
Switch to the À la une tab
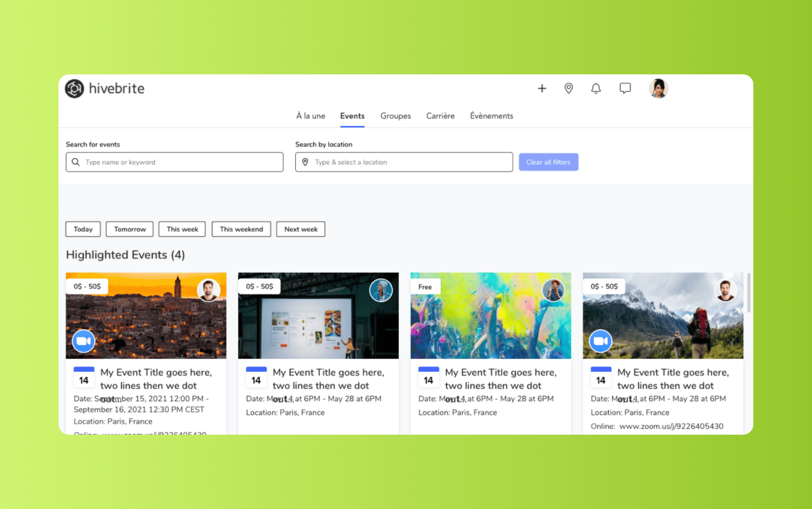[310, 116]
